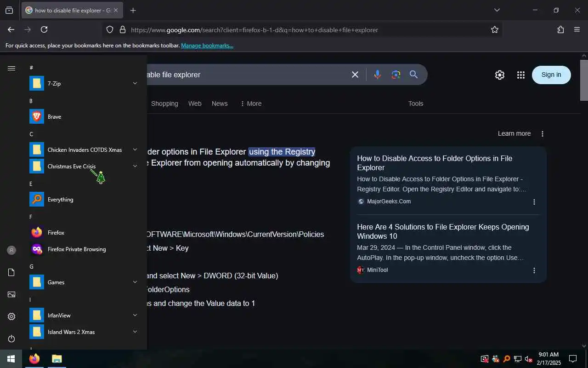Open a new browser tab

point(133,10)
